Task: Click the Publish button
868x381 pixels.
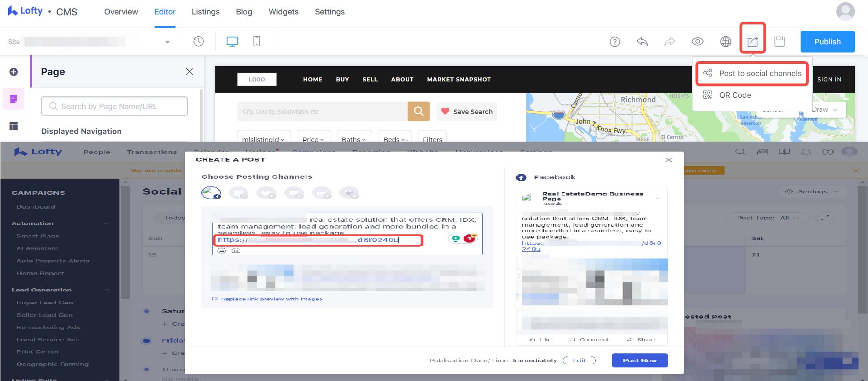Action: (x=827, y=42)
